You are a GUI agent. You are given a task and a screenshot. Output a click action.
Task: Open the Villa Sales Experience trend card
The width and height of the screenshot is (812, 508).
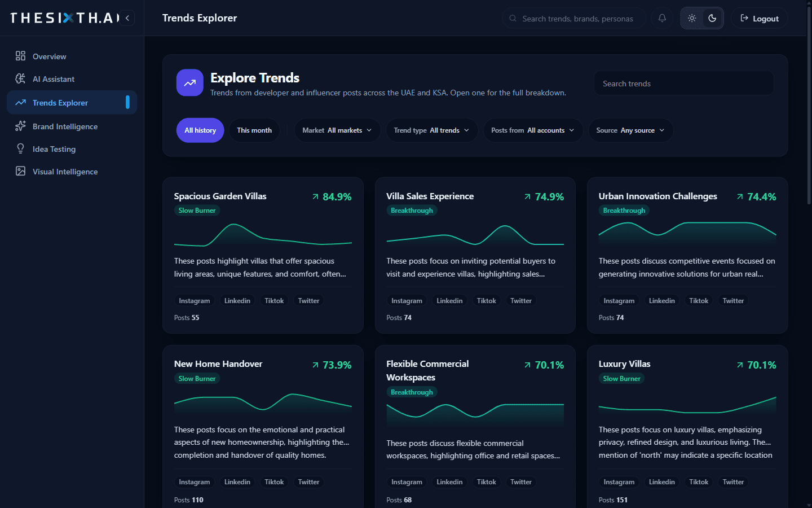pyautogui.click(x=475, y=255)
